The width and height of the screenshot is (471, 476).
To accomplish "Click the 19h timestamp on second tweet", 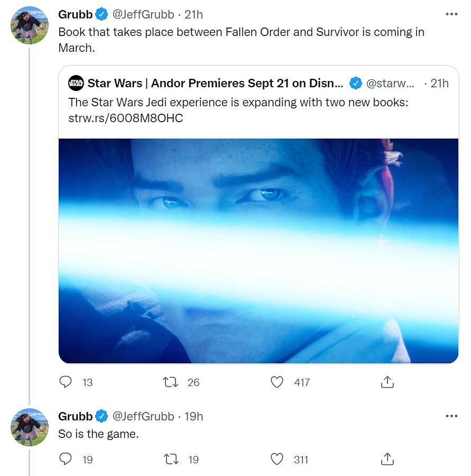I will (x=193, y=416).
